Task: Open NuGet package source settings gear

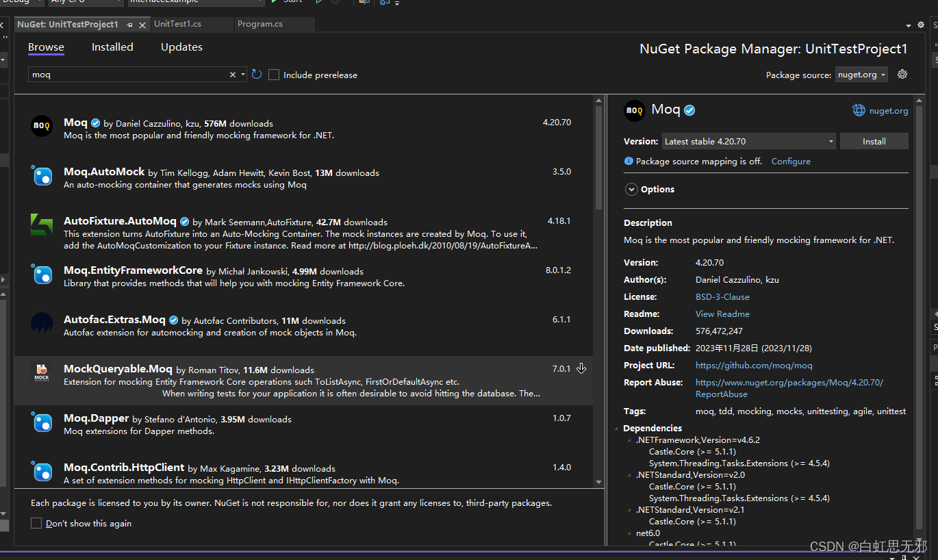Action: pyautogui.click(x=902, y=75)
